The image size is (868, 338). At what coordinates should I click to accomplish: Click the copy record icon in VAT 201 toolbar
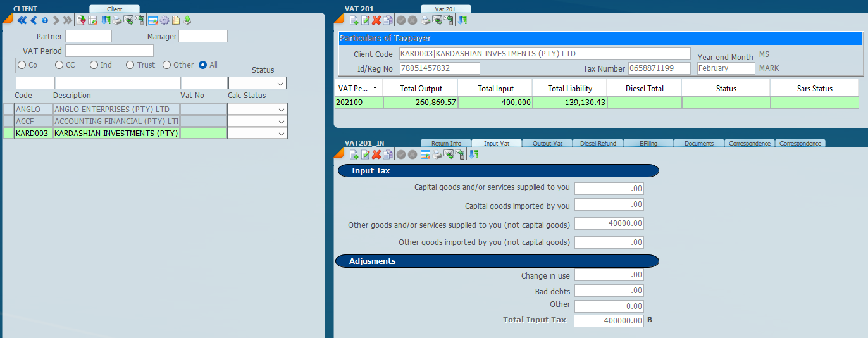388,20
